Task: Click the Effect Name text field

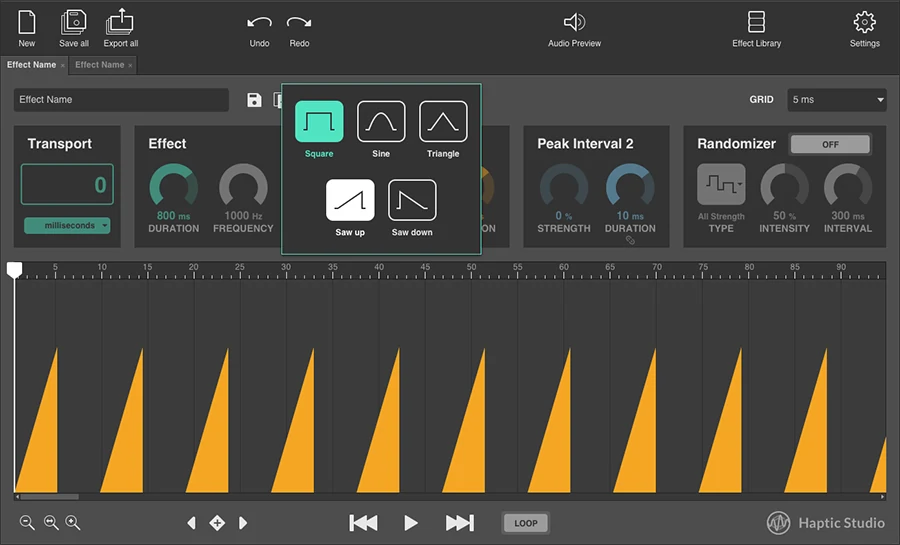Action: pos(121,100)
